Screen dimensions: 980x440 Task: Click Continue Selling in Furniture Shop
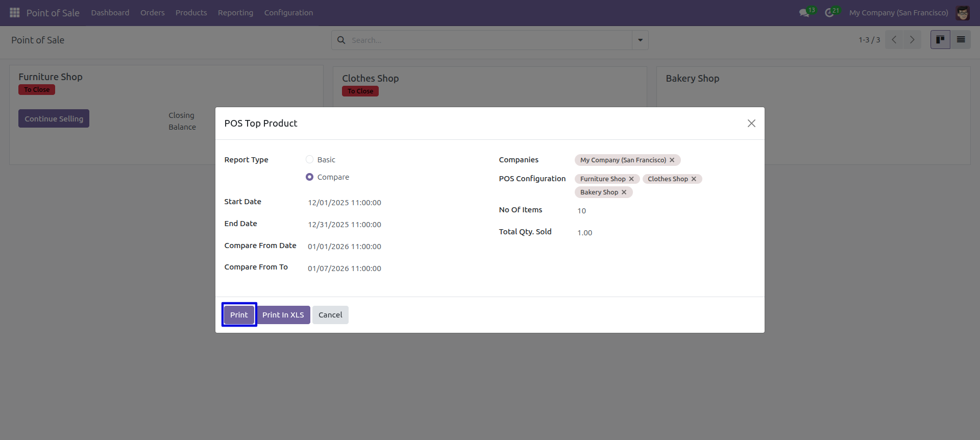click(x=54, y=118)
